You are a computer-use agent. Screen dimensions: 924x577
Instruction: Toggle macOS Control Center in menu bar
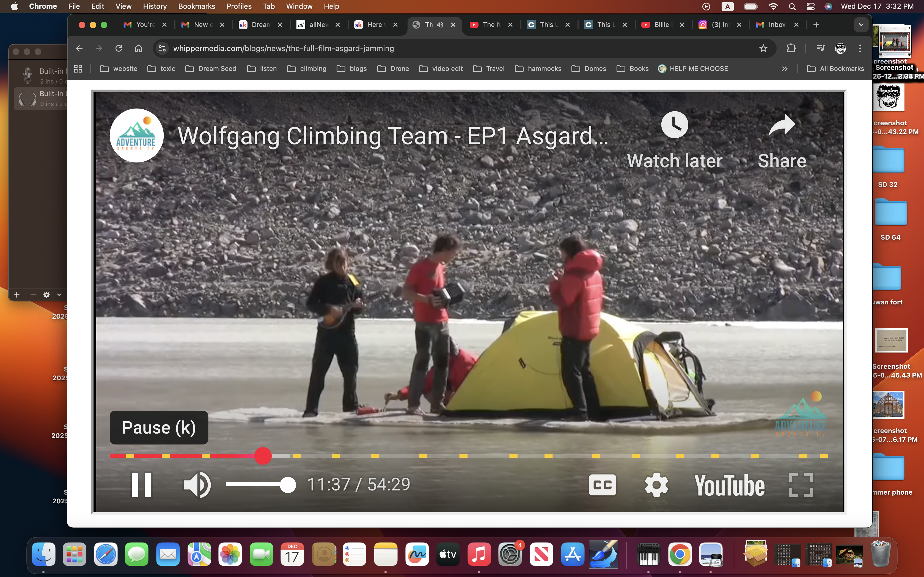(810, 7)
